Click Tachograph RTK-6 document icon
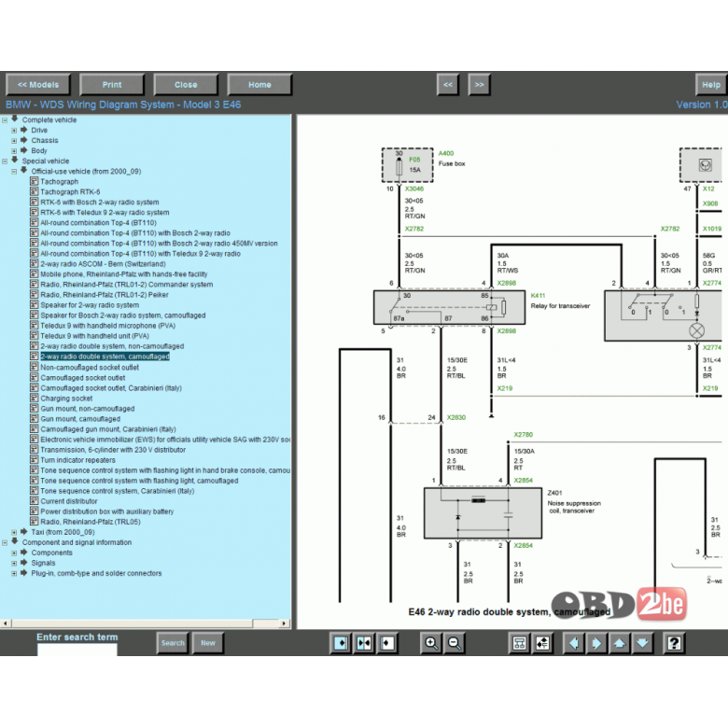The height and width of the screenshot is (728, 728). pyautogui.click(x=34, y=191)
